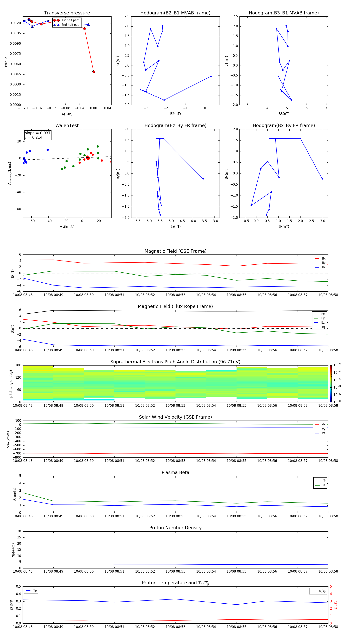Click the 'Hodogram(Bx_By FR frame)' title
Screen dimensions: 351x644
tap(284, 125)
